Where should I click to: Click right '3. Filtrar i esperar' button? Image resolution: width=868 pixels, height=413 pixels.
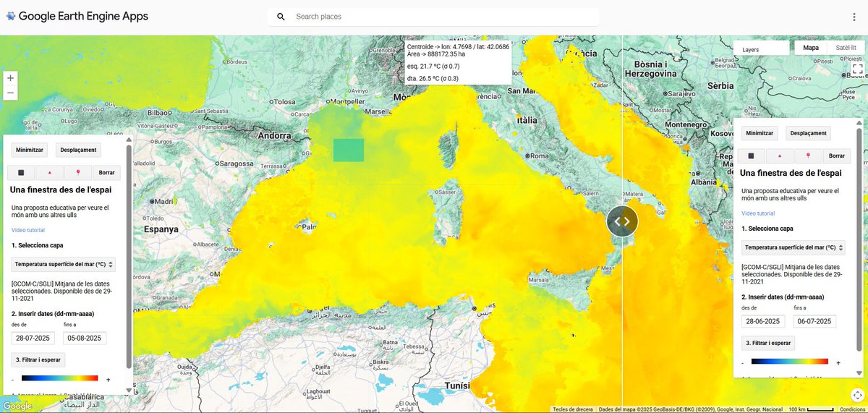pyautogui.click(x=769, y=344)
